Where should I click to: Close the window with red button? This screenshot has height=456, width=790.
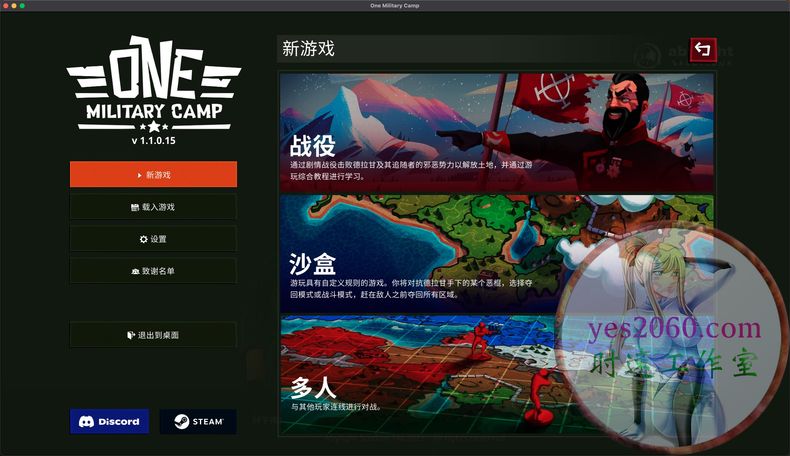click(x=7, y=6)
